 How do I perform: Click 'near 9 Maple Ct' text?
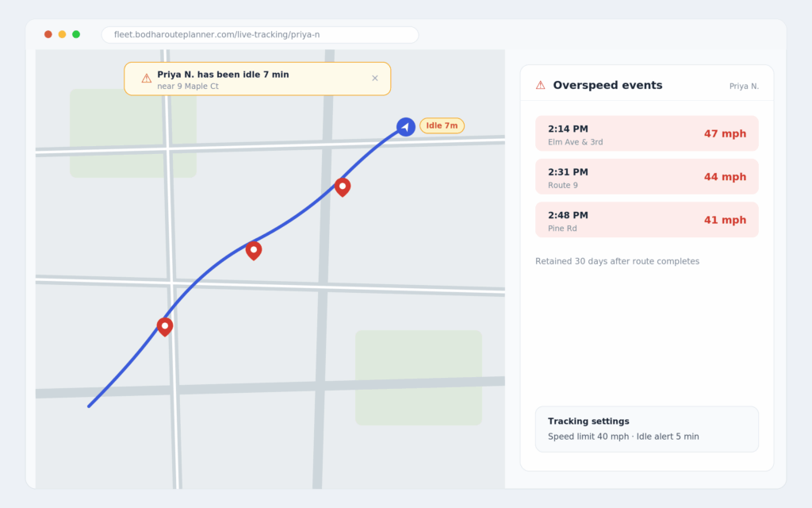coord(188,86)
